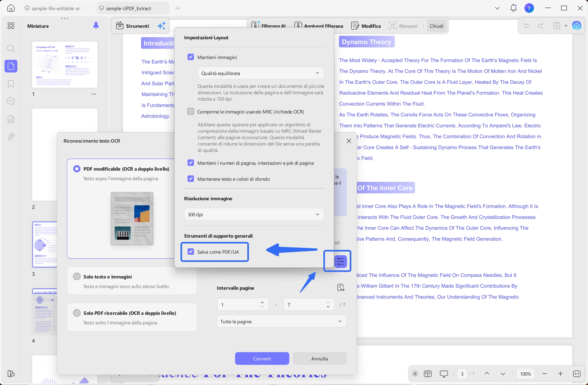This screenshot has width=588, height=385.
Task: Open the Comments panel icon
Action: coord(11,101)
